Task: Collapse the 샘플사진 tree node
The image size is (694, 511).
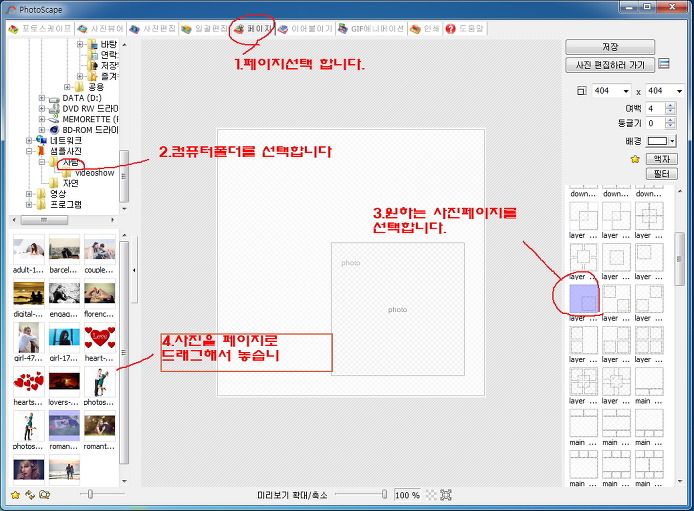Action: tap(29, 151)
